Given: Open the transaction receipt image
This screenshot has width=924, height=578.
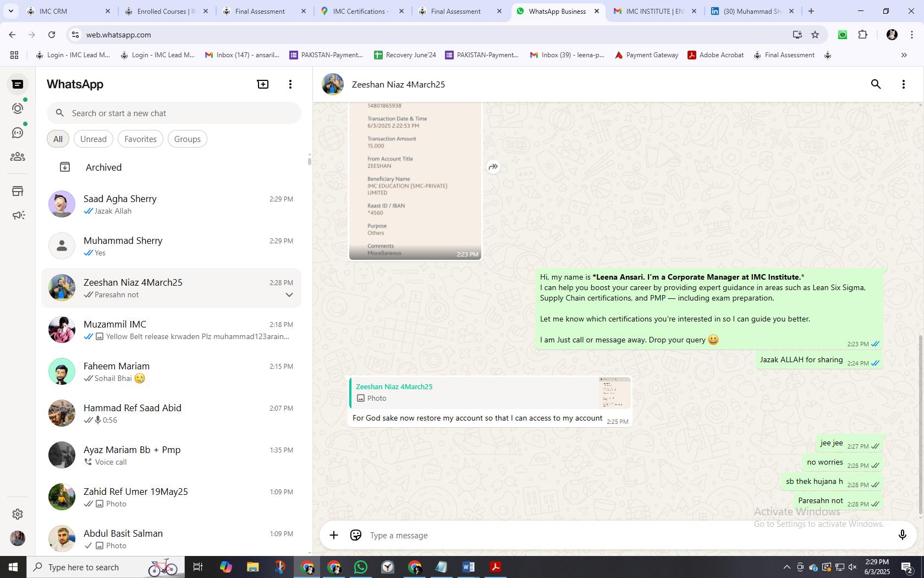Looking at the screenshot, I should [415, 181].
